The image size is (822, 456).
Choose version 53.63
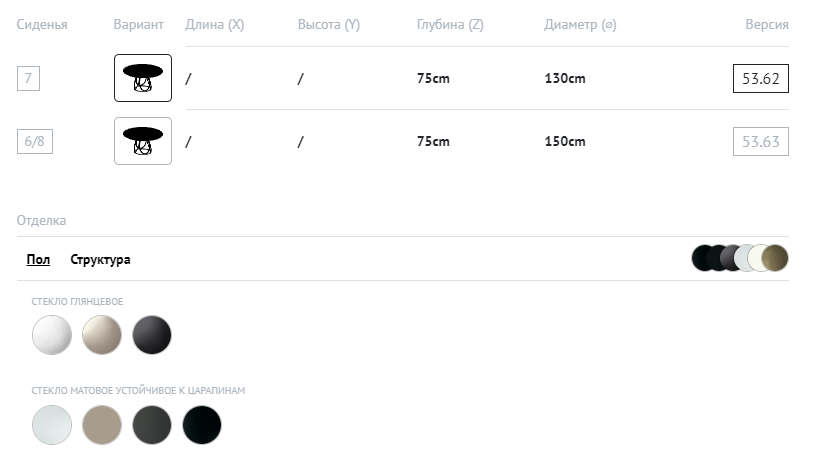760,141
